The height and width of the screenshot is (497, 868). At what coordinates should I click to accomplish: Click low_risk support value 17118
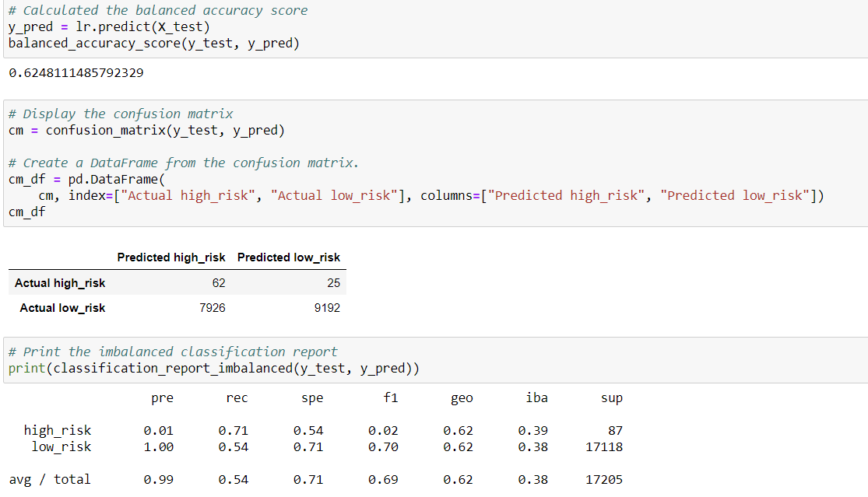pos(604,446)
